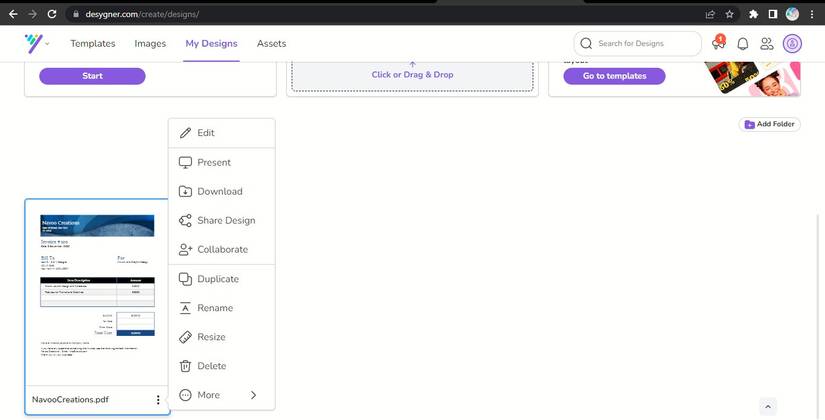Open the browser extensions puzzle icon
Viewport: 825px width, 420px height.
tap(753, 14)
